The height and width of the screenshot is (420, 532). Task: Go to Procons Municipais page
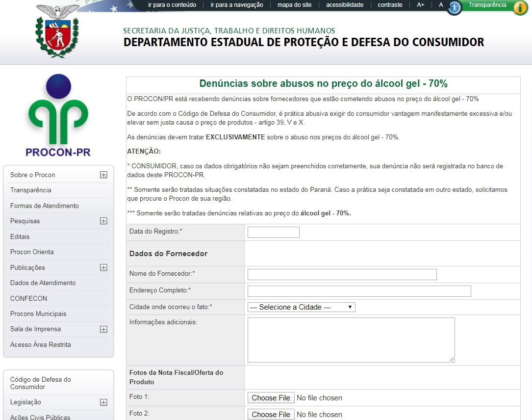point(38,314)
